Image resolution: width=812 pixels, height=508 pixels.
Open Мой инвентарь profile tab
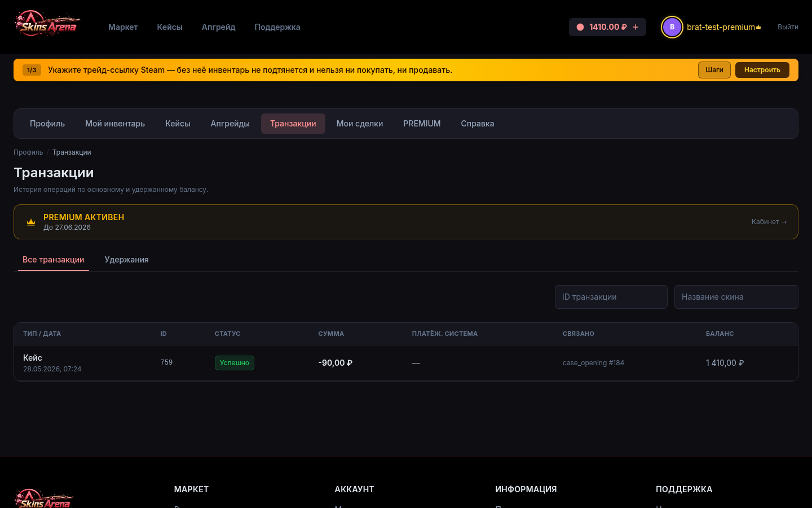pyautogui.click(x=115, y=124)
